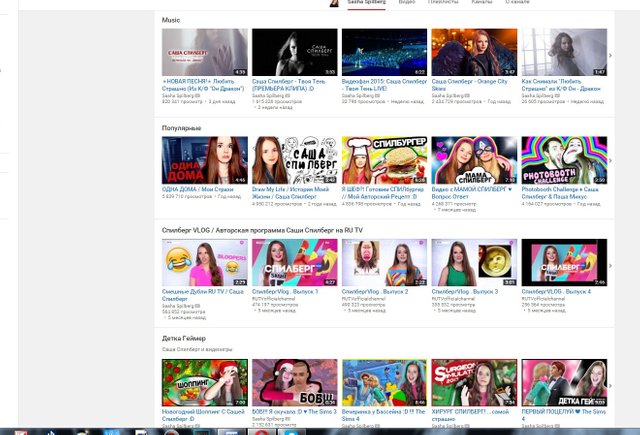Play the Новогодний Шоппинг thumbnail
The image size is (640, 435).
tap(204, 382)
